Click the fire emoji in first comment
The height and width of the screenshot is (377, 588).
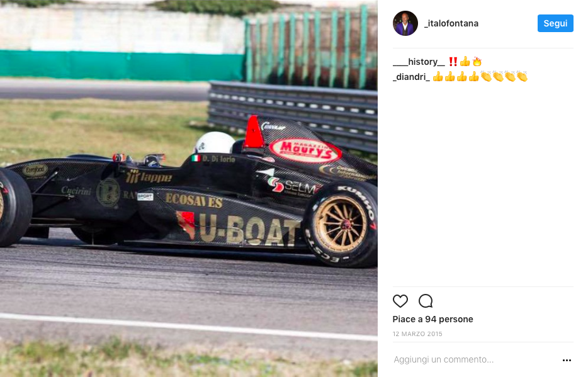coord(477,61)
